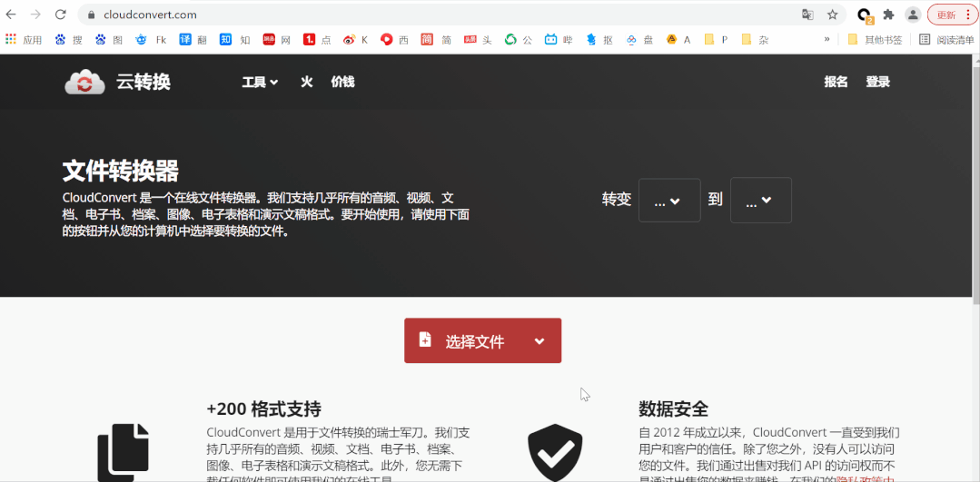Open the 公 bookmark

[519, 39]
